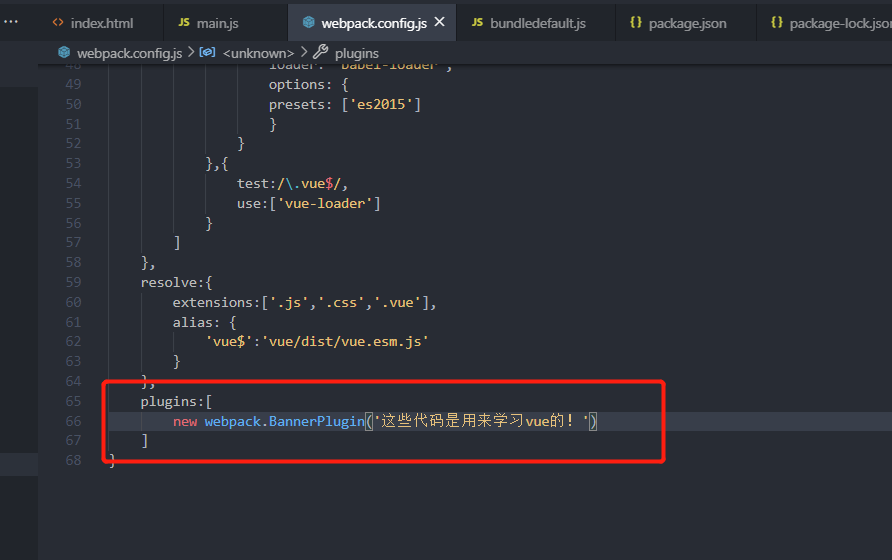Click the symbol icon before <unknown> breadcrumb
The height and width of the screenshot is (560, 892).
pyautogui.click(x=207, y=52)
